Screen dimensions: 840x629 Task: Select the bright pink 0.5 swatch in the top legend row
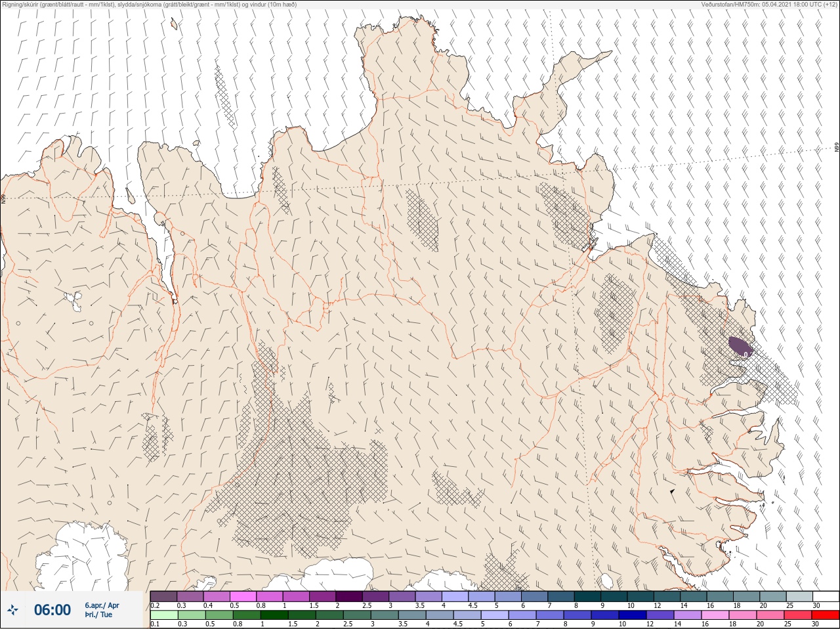pyautogui.click(x=243, y=596)
